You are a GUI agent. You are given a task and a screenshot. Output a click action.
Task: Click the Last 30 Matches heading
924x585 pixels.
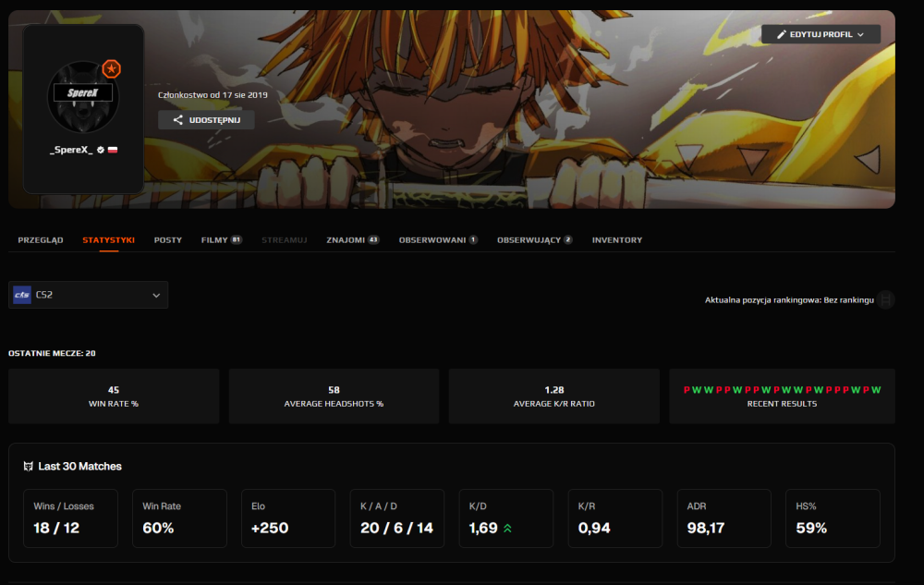pyautogui.click(x=79, y=467)
